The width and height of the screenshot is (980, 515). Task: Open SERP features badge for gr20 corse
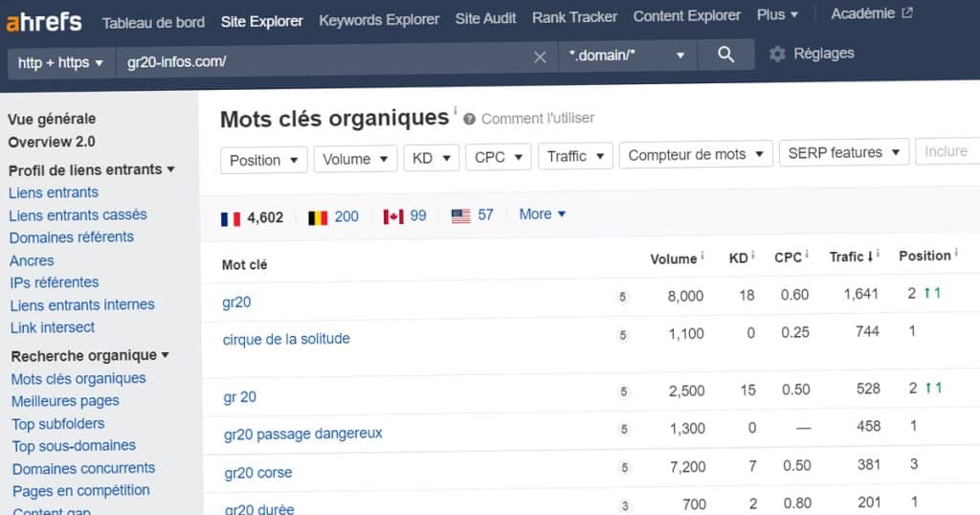[x=624, y=467]
